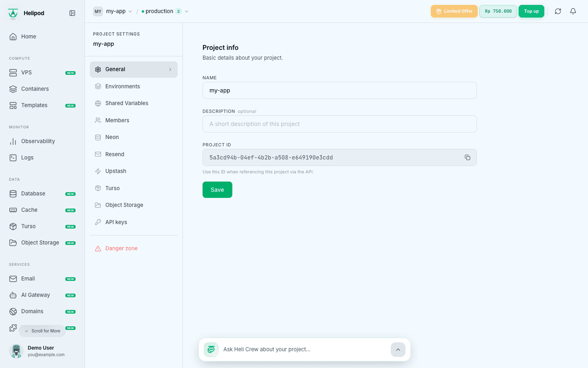
Task: Click the Database icon in the sidebar
Action: click(13, 193)
